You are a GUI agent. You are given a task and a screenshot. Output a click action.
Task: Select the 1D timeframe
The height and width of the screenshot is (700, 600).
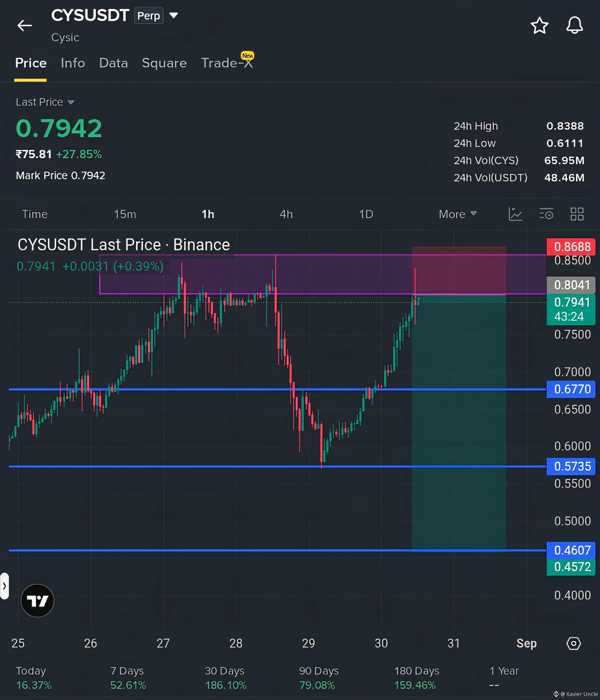(366, 214)
